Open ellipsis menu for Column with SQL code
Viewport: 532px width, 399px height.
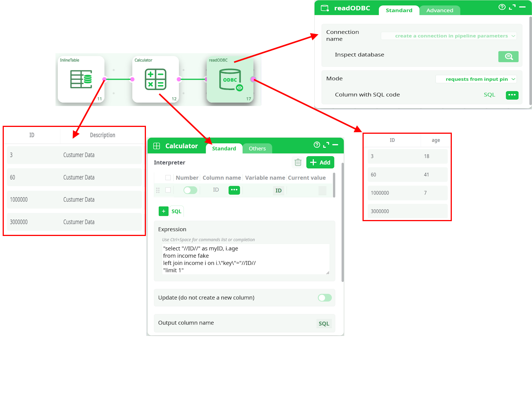click(x=512, y=95)
